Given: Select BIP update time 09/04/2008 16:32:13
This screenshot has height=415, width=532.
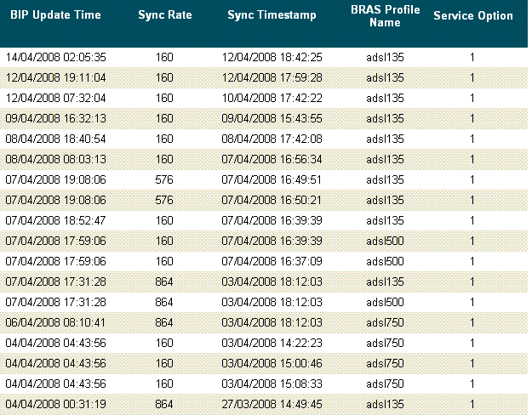Looking at the screenshot, I should (56, 118).
